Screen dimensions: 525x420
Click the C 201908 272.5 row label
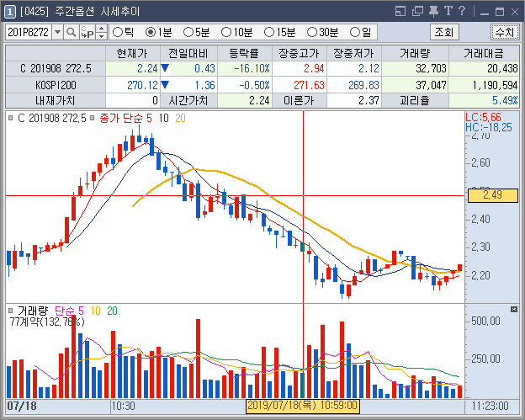click(x=56, y=69)
